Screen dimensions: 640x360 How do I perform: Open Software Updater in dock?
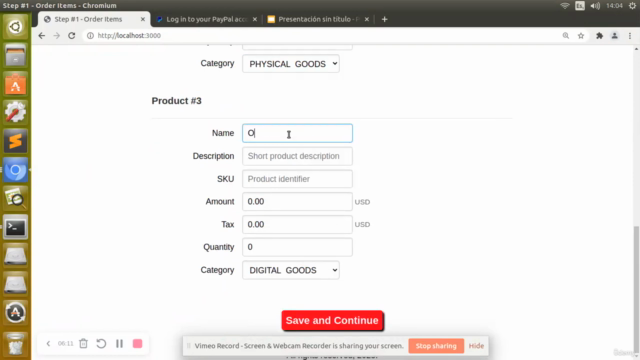16,313
